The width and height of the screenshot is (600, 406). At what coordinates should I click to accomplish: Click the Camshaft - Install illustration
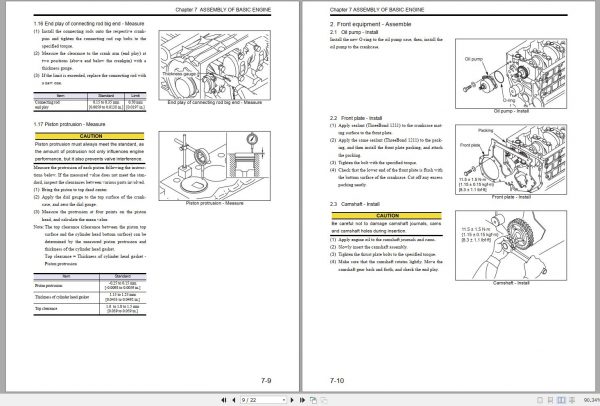[511, 245]
